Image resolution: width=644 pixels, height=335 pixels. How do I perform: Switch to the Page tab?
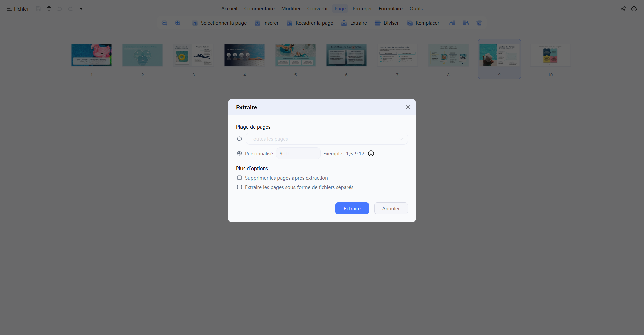point(340,9)
